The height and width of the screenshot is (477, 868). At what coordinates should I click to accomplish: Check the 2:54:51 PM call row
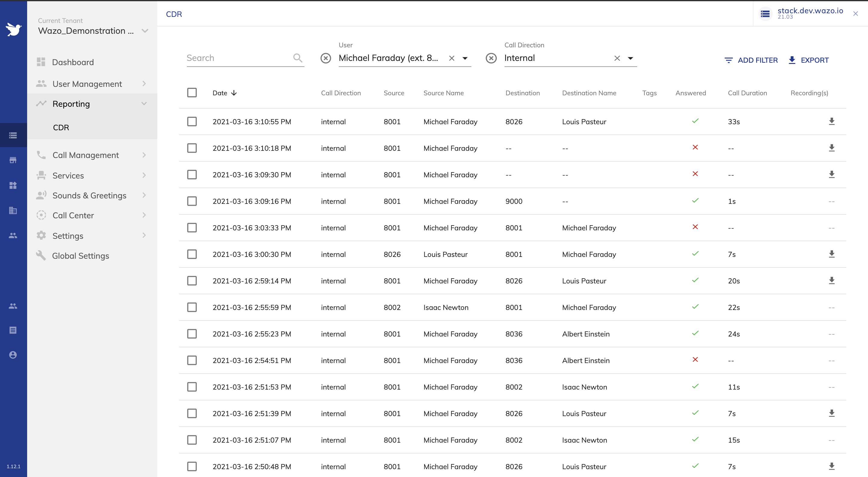192,360
